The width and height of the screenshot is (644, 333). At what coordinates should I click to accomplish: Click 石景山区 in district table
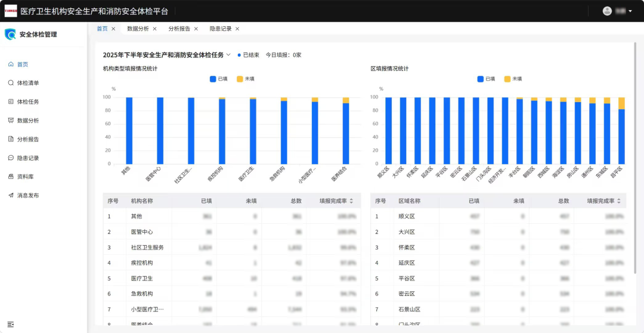pos(410,310)
